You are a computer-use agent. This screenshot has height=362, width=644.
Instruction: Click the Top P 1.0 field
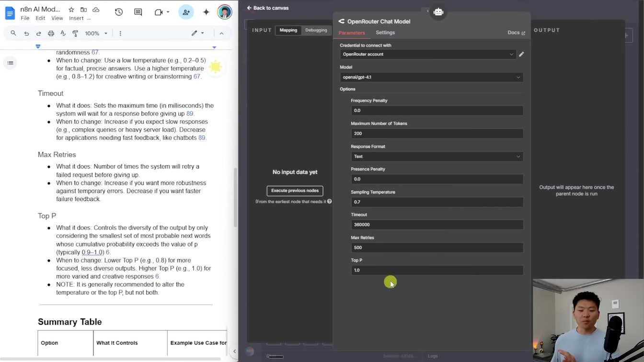(437, 270)
